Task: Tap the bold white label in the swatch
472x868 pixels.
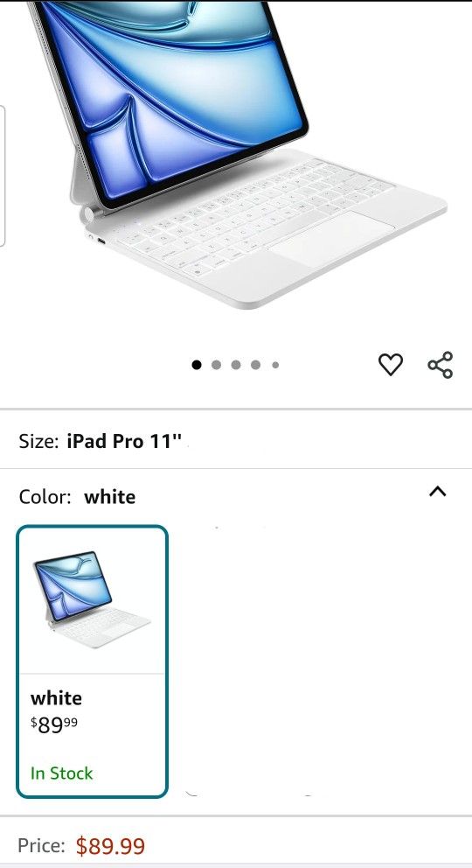Action: tap(56, 697)
